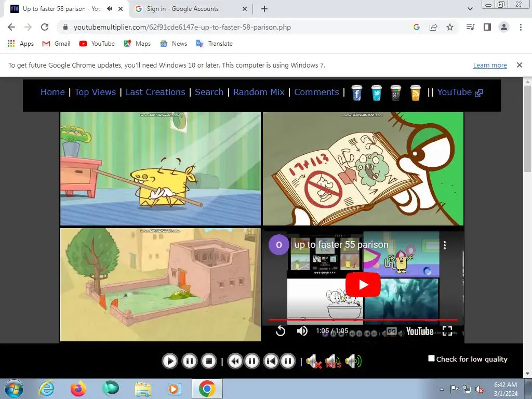Open the Chrome three-dot menu
Image resolution: width=532 pixels, height=399 pixels.
click(521, 27)
